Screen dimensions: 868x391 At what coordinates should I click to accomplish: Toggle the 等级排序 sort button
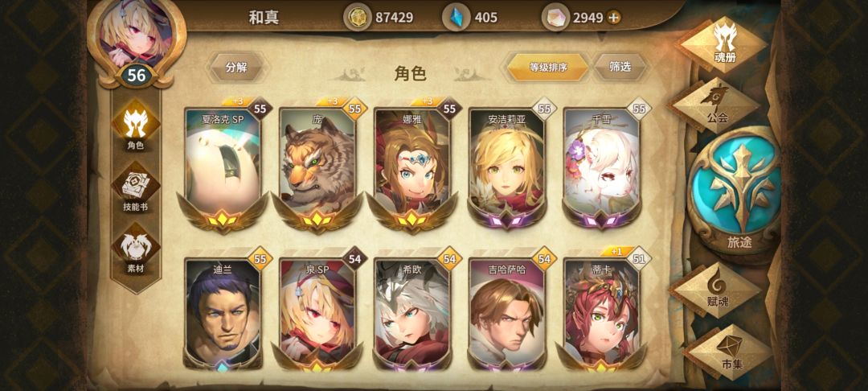click(548, 68)
